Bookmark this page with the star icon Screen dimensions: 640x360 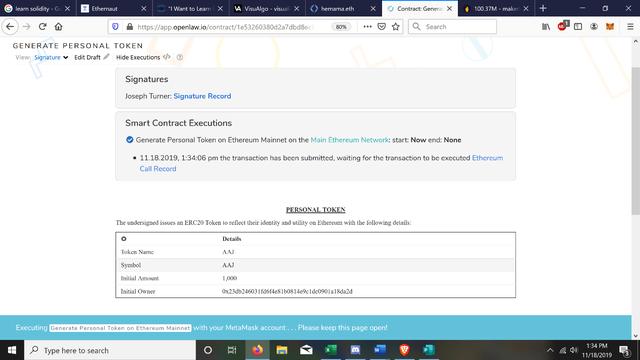point(396,27)
